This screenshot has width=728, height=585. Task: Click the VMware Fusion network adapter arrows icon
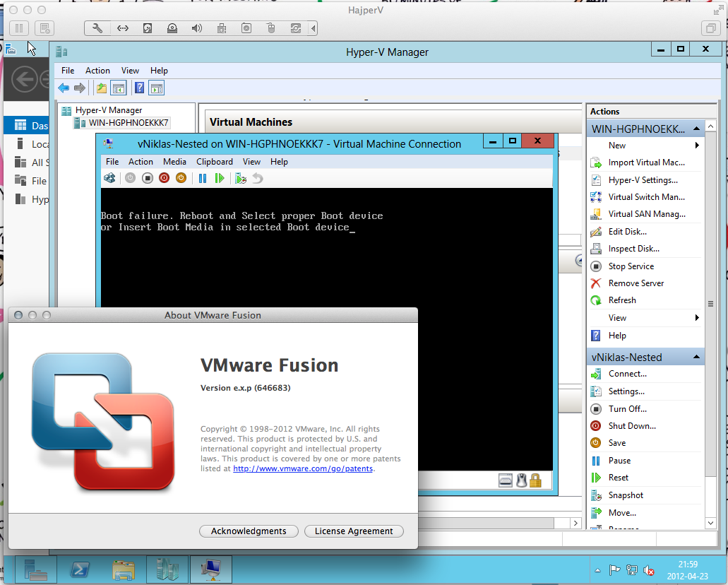point(123,28)
